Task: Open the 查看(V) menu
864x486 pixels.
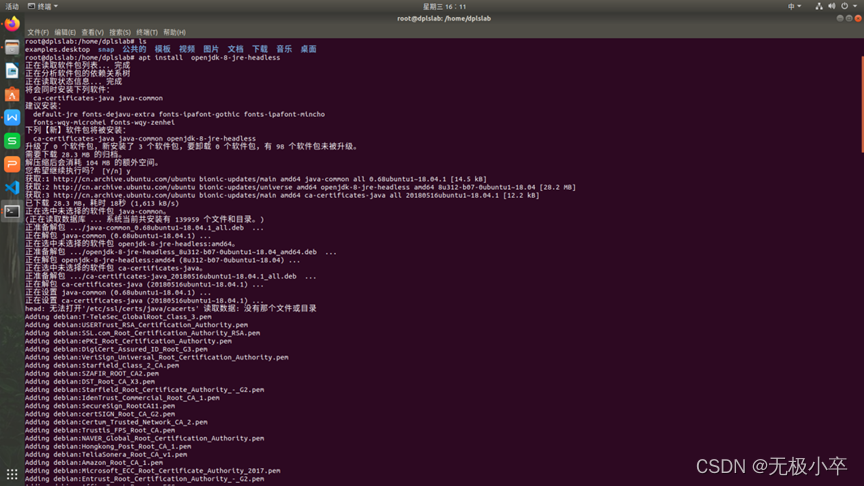Action: [93, 32]
